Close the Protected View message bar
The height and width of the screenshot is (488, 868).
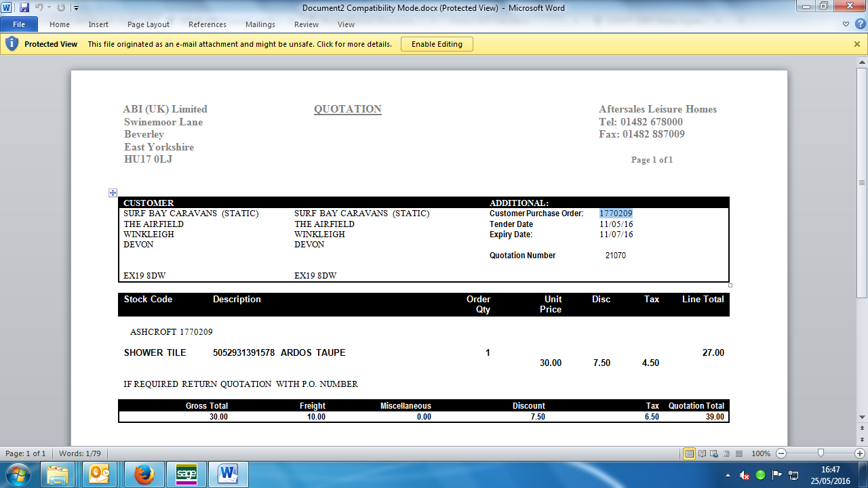pos(857,44)
